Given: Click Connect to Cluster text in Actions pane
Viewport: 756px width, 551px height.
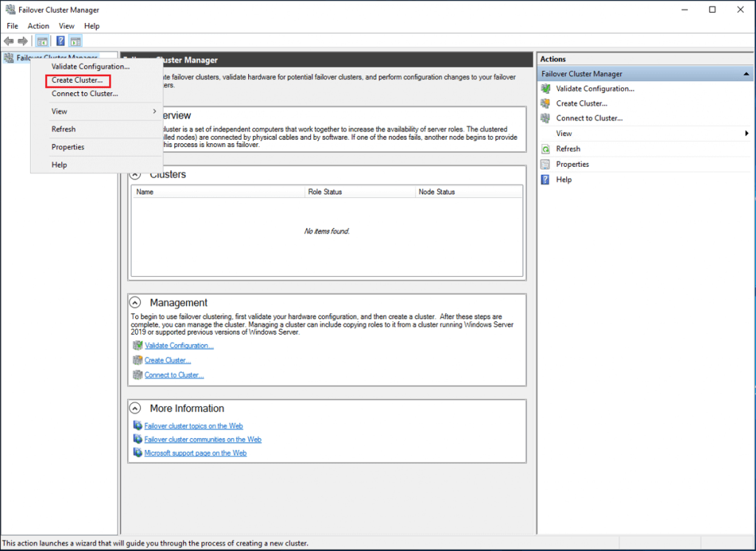Looking at the screenshot, I should point(589,118).
